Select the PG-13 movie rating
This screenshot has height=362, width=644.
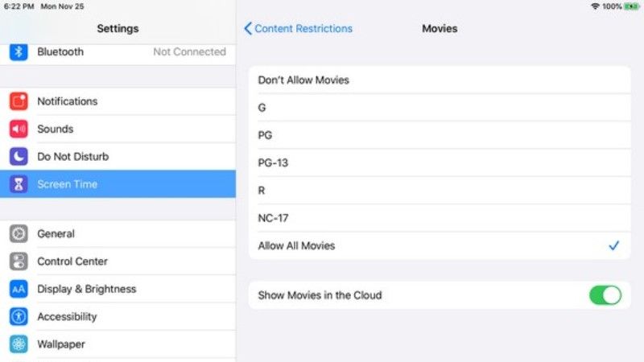(x=440, y=163)
